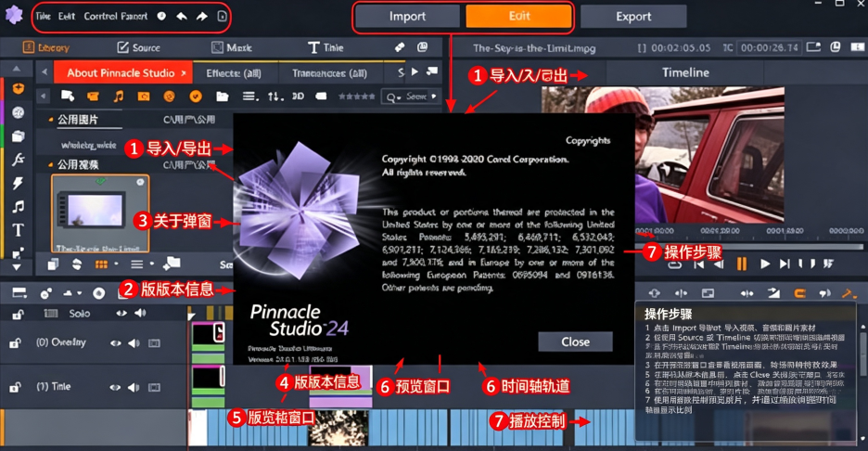Mute the (1) Title track audio
Screen dimensions: 868x451
[x=134, y=387]
